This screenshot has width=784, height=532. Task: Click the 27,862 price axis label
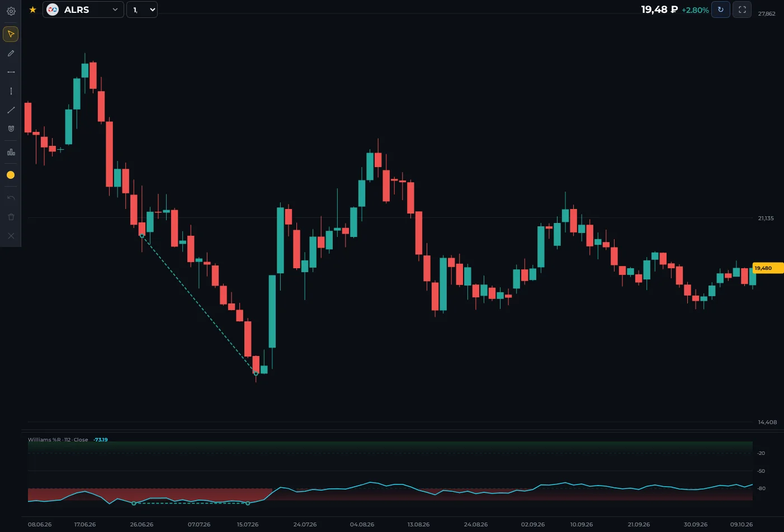(767, 13)
